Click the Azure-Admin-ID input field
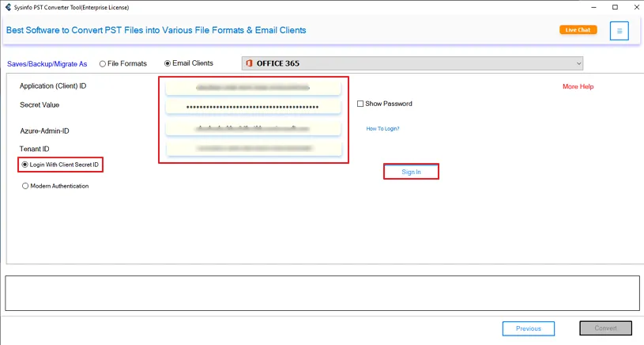Image resolution: width=644 pixels, height=345 pixels. (x=254, y=129)
